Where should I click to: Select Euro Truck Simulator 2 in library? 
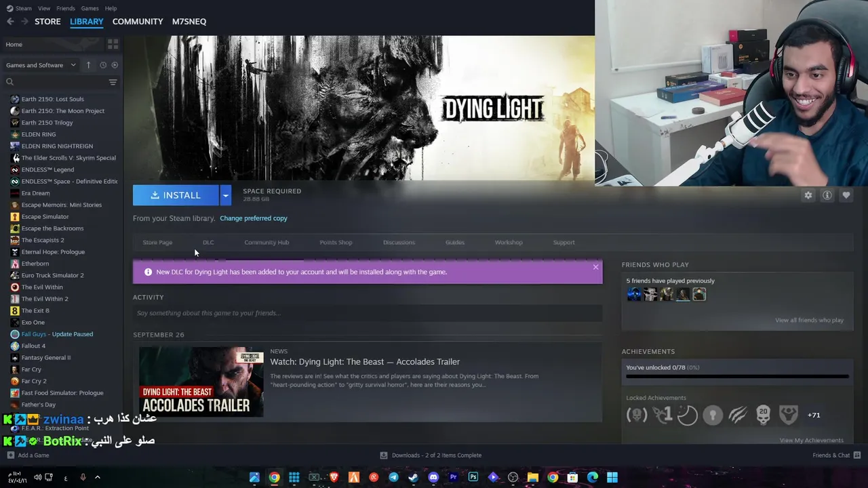[x=53, y=275]
